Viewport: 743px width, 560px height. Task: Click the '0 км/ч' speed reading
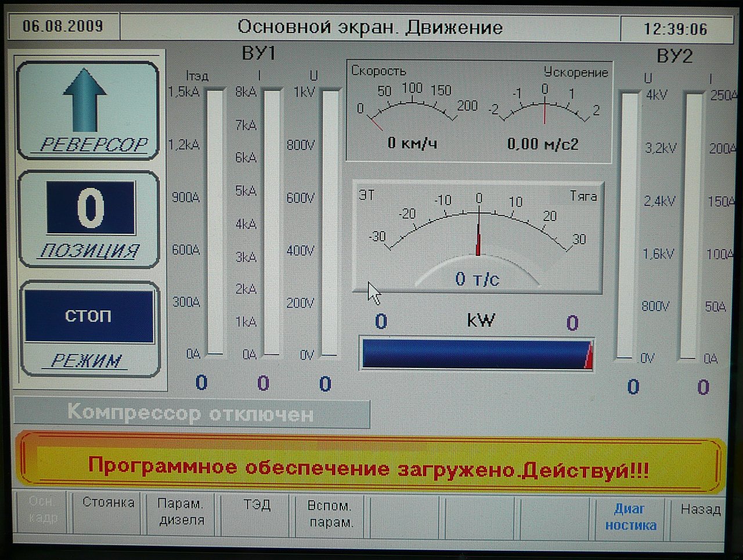point(412,143)
